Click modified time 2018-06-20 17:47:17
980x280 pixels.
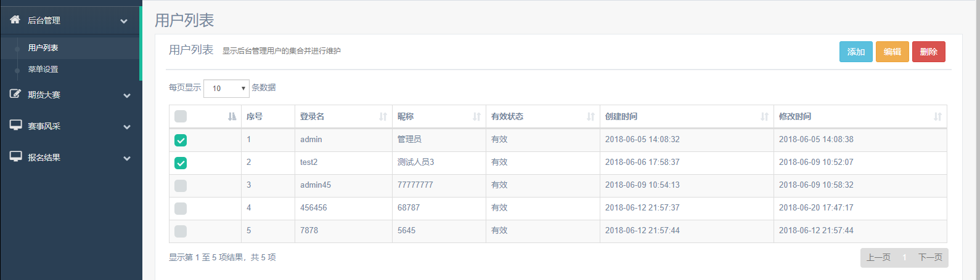tap(816, 207)
